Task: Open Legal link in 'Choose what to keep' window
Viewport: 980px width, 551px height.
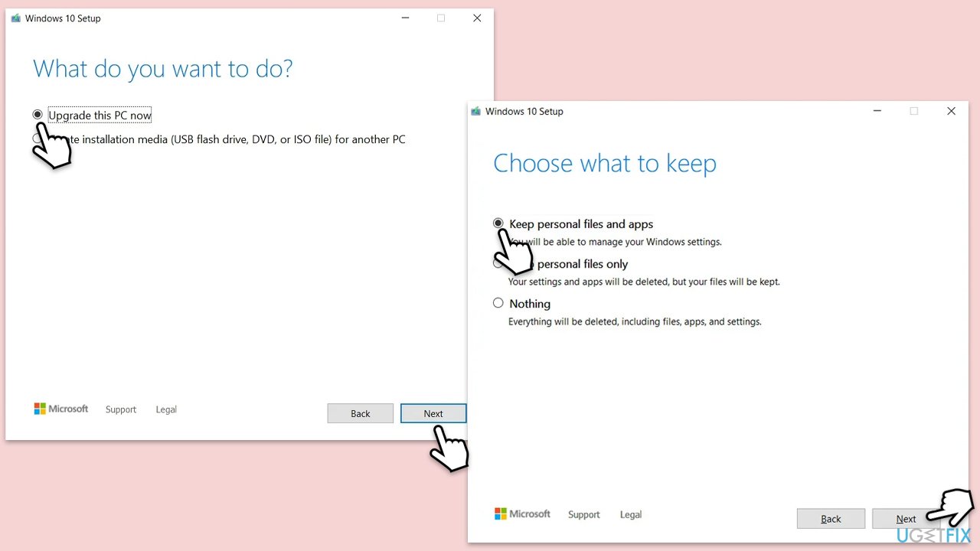Action: point(631,514)
